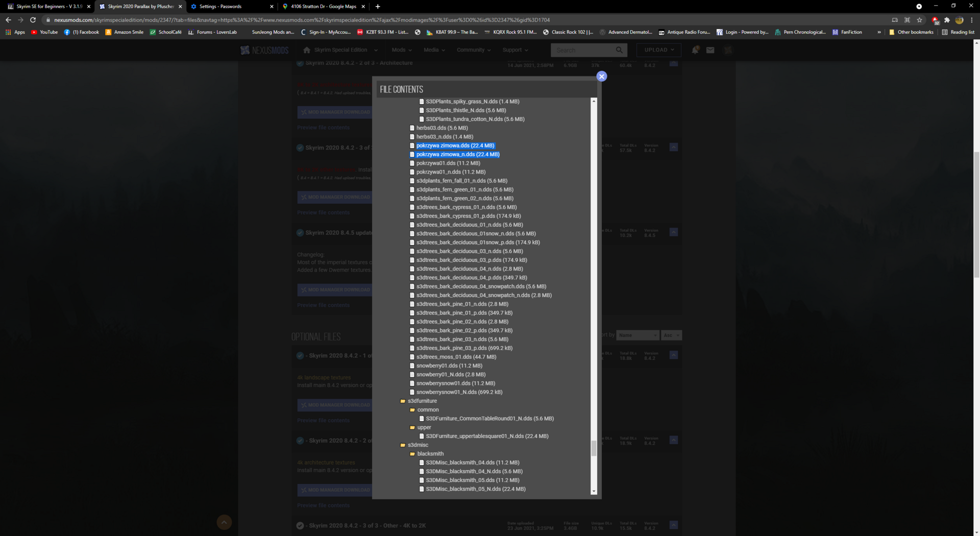The height and width of the screenshot is (536, 980).
Task: Click the back-to-top round button
Action: click(224, 522)
